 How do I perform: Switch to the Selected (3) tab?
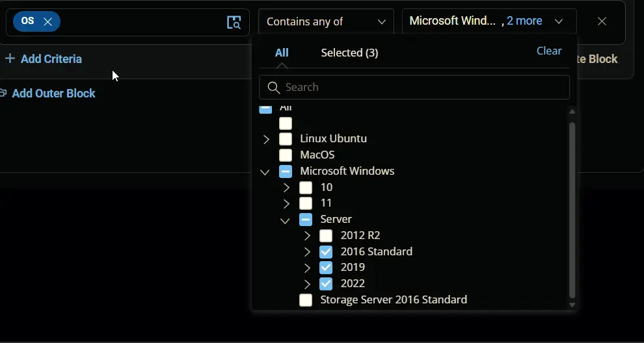coord(349,53)
